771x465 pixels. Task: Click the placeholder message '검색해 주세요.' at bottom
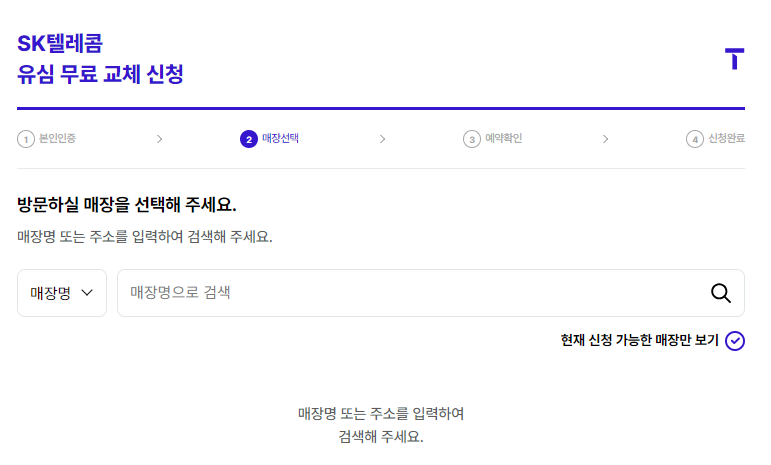(381, 436)
